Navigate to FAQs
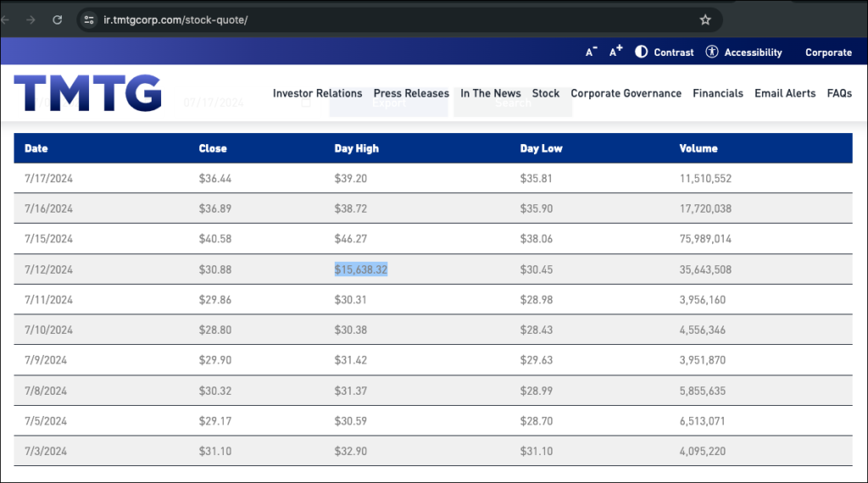868x483 pixels. pyautogui.click(x=839, y=93)
